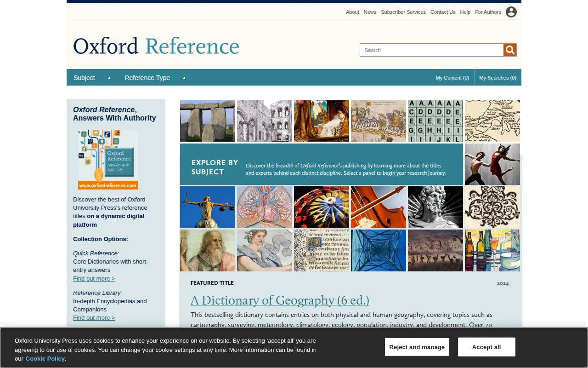Viewport: 588px width, 368px height.
Task: Open My Content (0)
Action: (x=452, y=78)
